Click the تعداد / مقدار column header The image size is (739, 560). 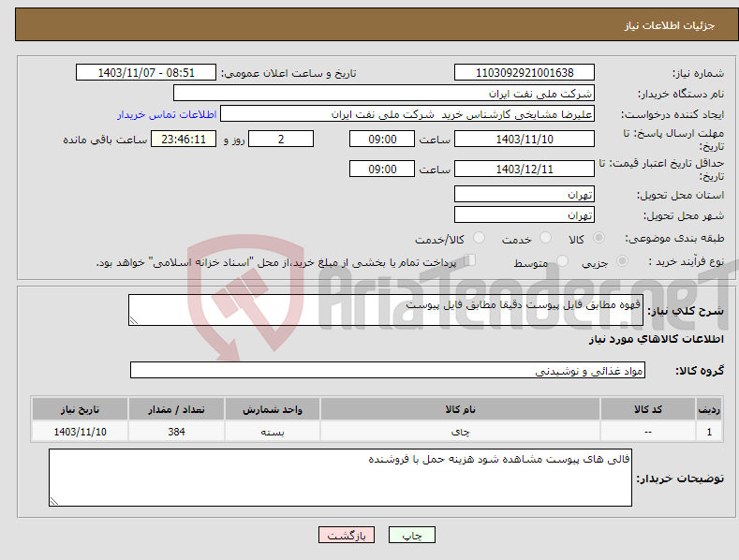(x=176, y=409)
